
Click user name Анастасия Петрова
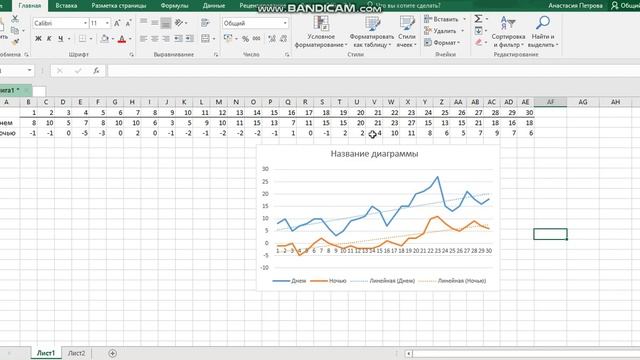pyautogui.click(x=575, y=6)
